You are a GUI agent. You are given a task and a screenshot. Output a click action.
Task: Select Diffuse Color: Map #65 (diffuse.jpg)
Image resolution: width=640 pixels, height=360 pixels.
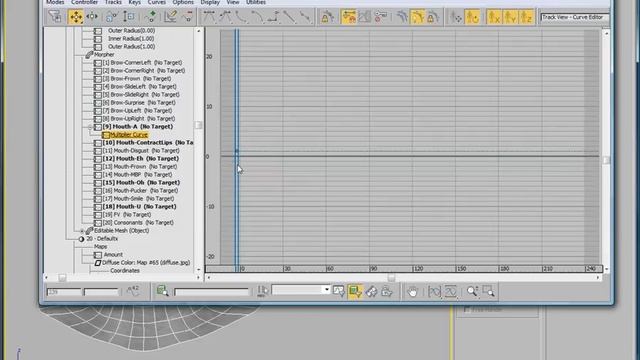pos(146,262)
